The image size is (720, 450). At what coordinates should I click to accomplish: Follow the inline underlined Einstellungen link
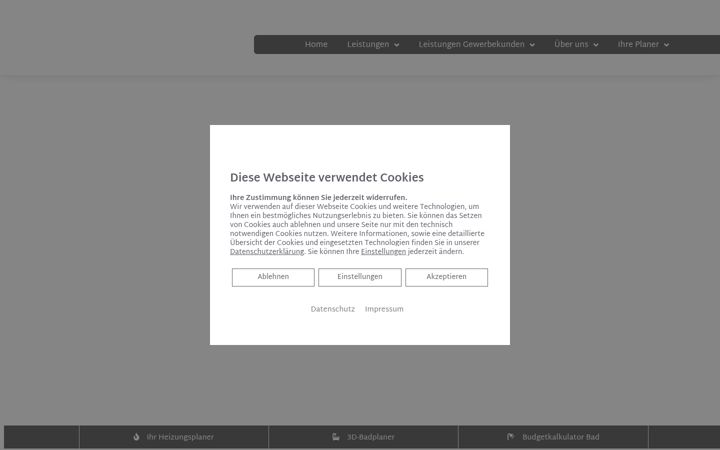click(x=383, y=252)
